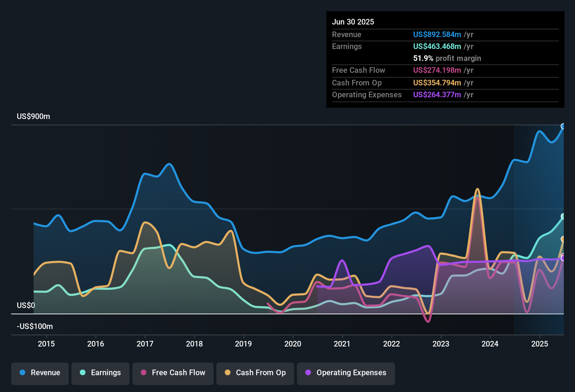The width and height of the screenshot is (575, 392).
Task: Click the Free Cash Flow label in tooltip
Action: coord(359,70)
